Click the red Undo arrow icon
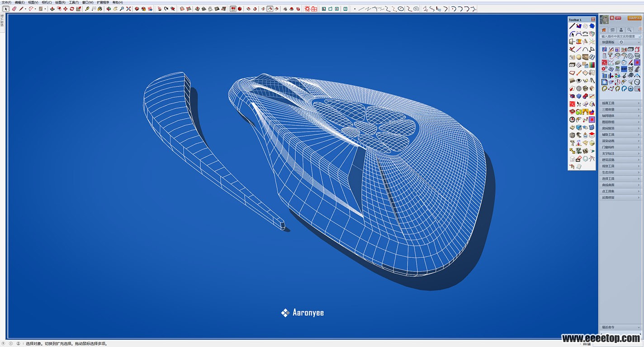The width and height of the screenshot is (644, 347). pyautogui.click(x=159, y=9)
